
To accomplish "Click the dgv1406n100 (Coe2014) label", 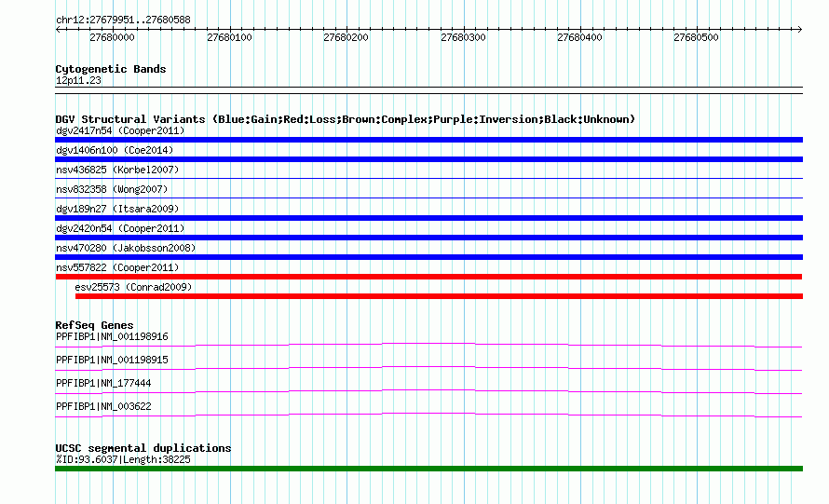I will click(x=115, y=150).
